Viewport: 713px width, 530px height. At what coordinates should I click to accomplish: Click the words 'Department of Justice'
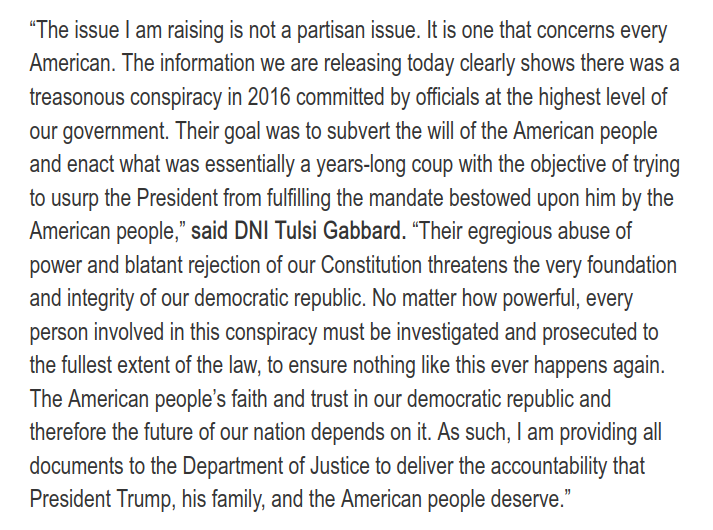coord(276,466)
